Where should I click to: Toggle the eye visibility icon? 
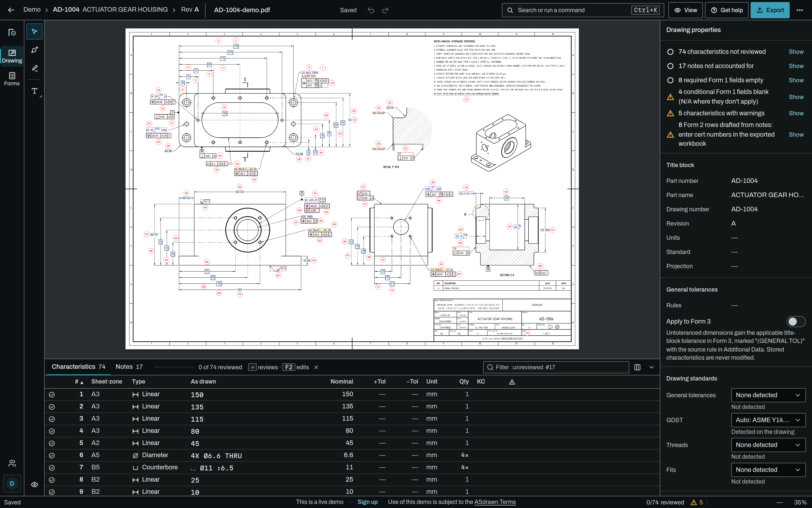[34, 484]
